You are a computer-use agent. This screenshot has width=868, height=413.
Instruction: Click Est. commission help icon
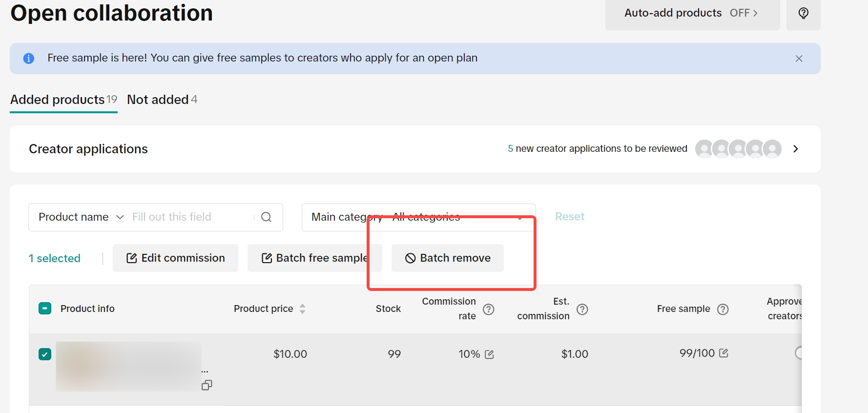(582, 309)
